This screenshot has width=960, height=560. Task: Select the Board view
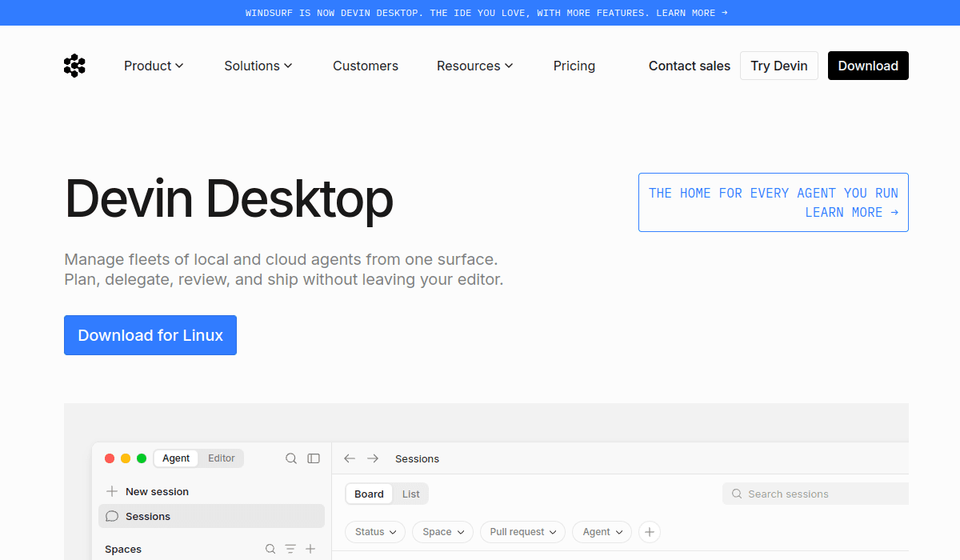point(369,494)
